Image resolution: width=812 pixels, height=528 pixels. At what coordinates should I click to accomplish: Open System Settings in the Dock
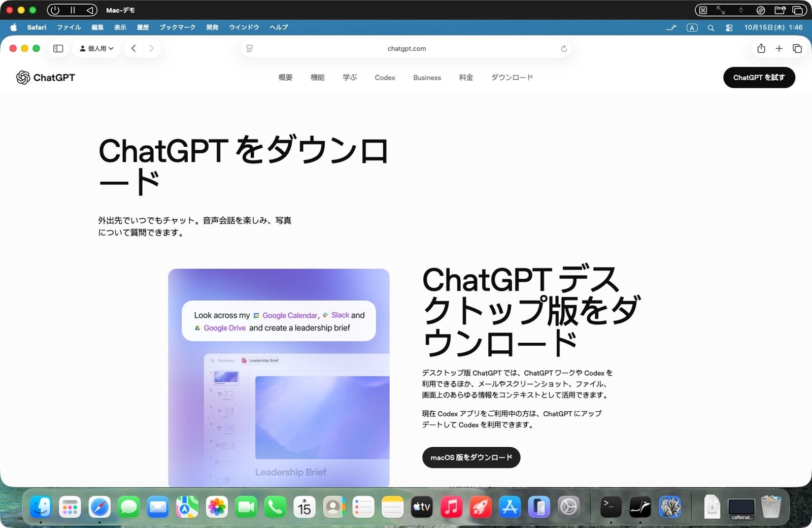point(568,507)
